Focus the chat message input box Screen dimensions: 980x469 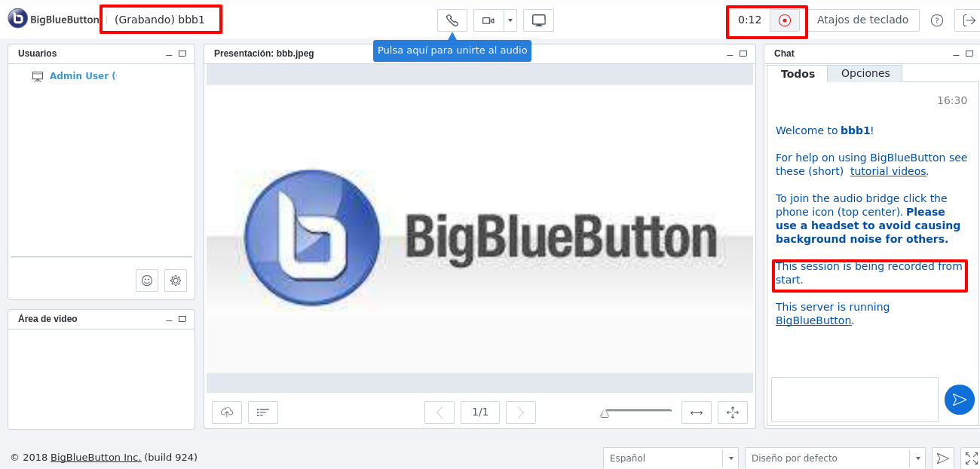tap(855, 400)
